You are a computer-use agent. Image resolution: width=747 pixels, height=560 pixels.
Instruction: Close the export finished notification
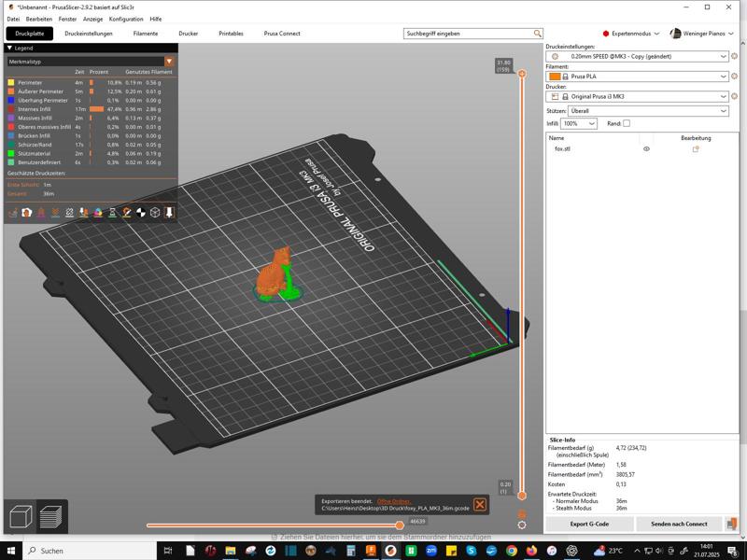479,505
